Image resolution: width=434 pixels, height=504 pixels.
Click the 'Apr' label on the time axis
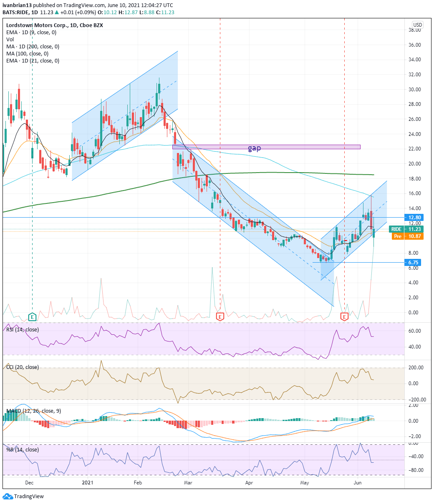(249, 483)
